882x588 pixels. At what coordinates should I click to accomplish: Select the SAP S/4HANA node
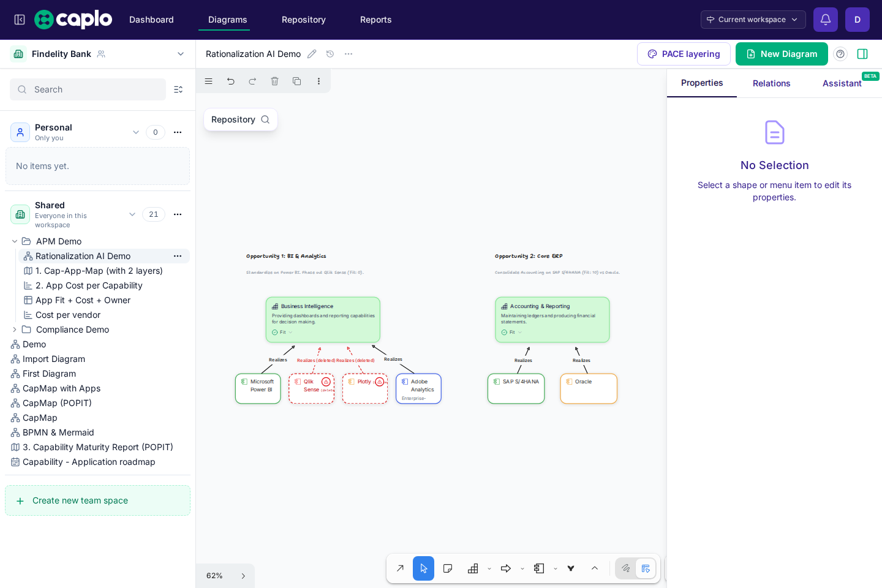point(516,388)
